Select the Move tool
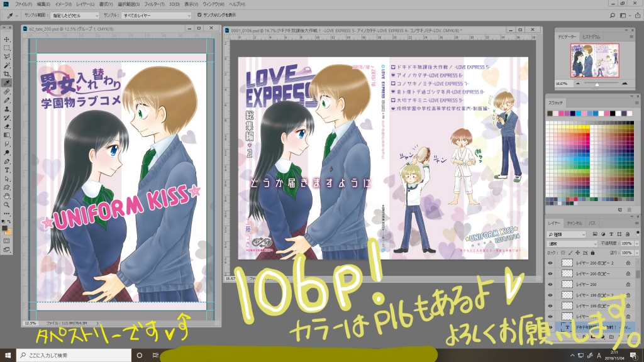644x362 pixels. point(7,40)
